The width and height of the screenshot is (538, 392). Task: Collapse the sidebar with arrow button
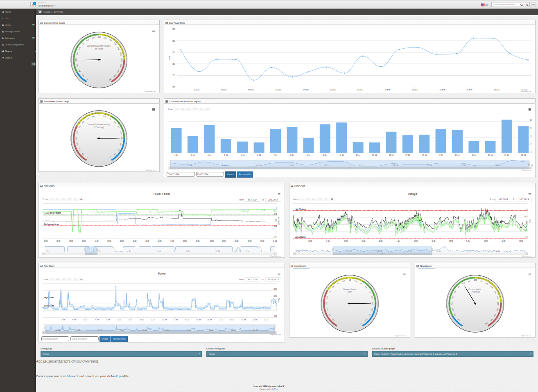[x=34, y=64]
